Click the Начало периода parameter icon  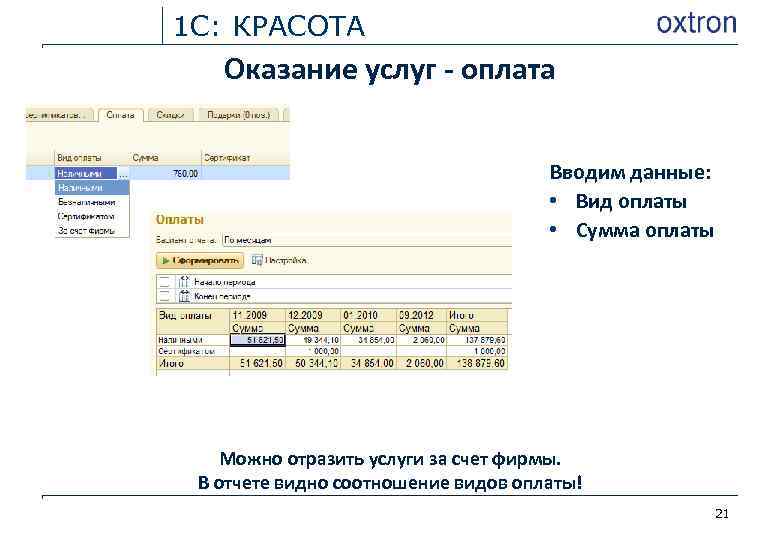pyautogui.click(x=184, y=281)
